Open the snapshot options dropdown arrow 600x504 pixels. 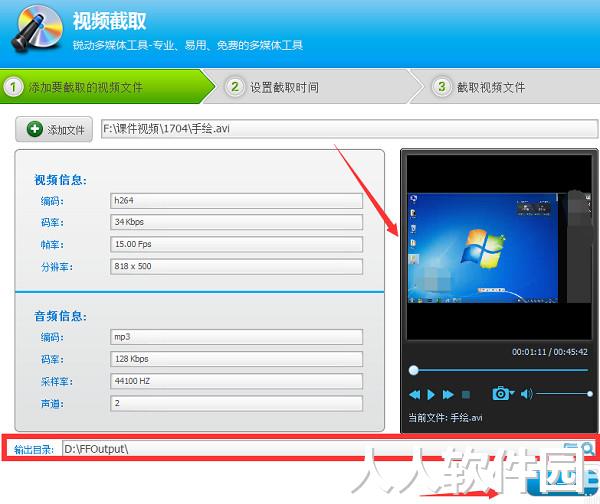(x=512, y=393)
